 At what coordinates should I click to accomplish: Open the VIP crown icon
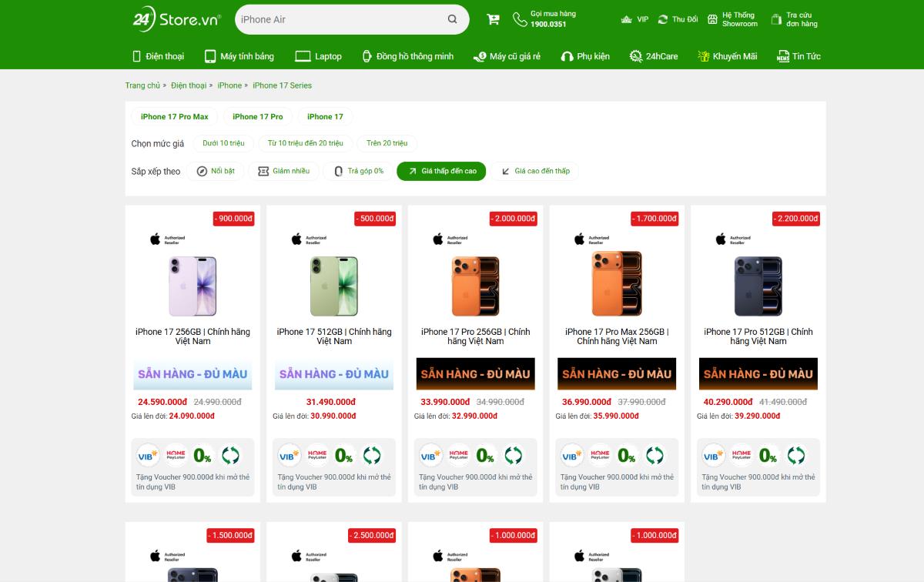click(x=625, y=19)
